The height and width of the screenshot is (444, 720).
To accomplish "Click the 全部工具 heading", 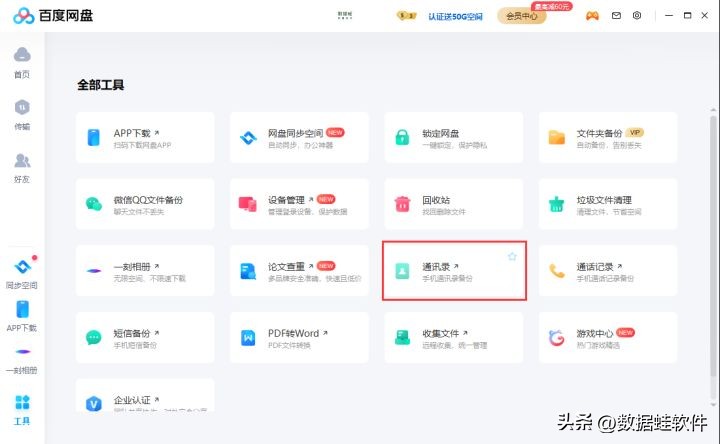I will pos(101,85).
